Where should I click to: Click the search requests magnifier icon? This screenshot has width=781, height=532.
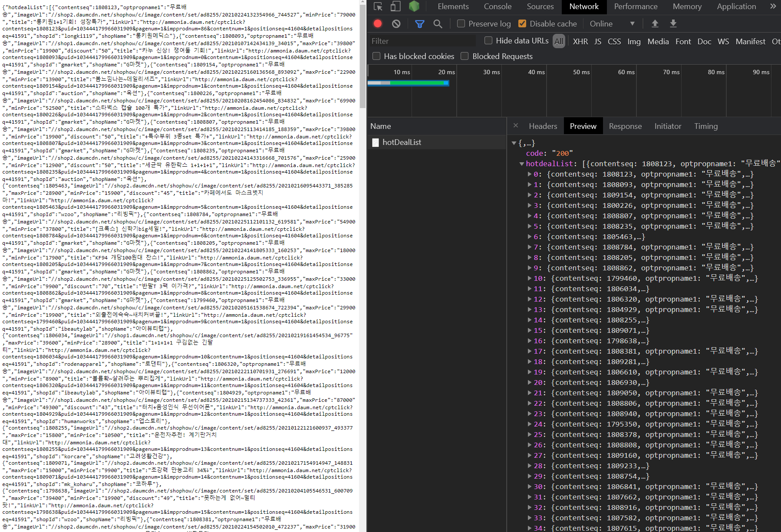(x=438, y=23)
